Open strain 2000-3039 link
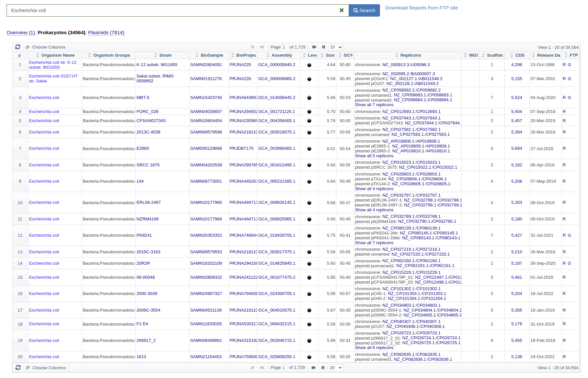588x378 pixels. point(147,294)
